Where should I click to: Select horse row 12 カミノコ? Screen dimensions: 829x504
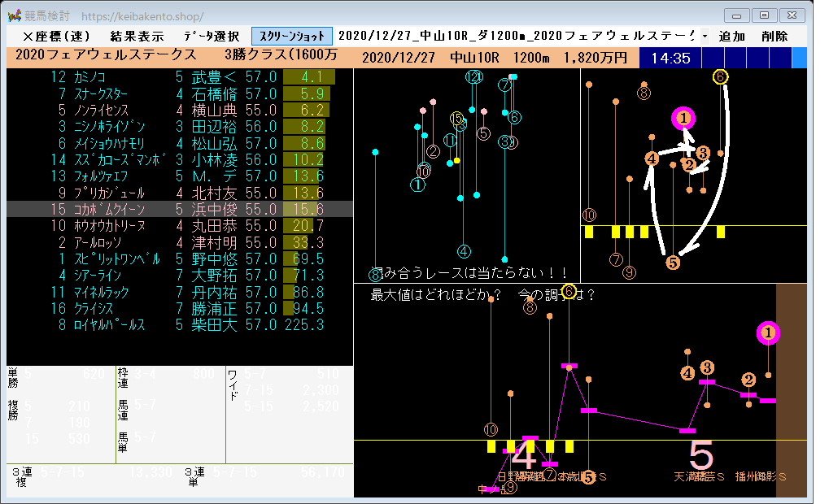180,77
